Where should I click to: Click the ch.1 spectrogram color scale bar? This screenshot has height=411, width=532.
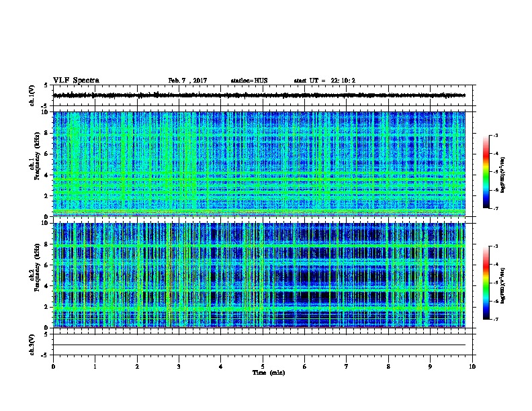(486, 172)
